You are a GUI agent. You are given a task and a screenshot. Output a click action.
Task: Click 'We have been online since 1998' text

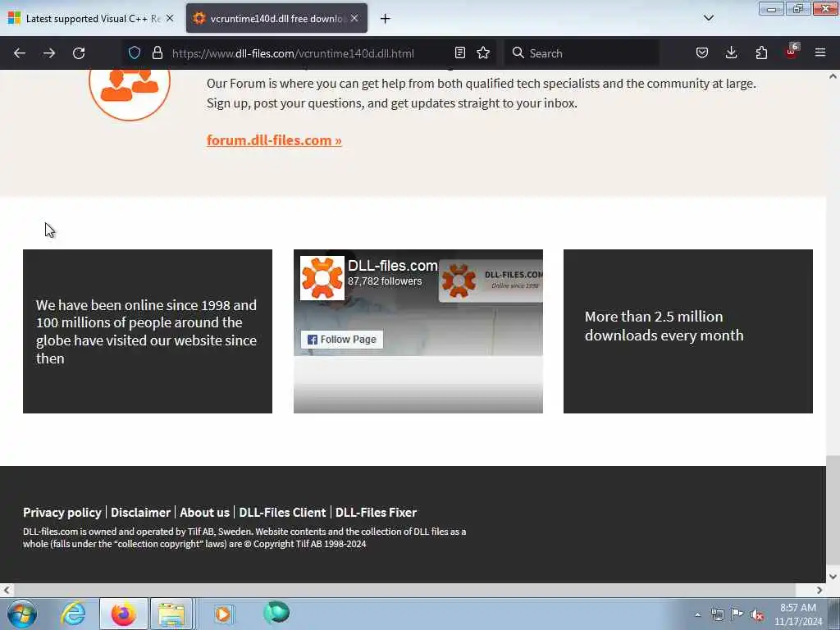[x=146, y=331]
